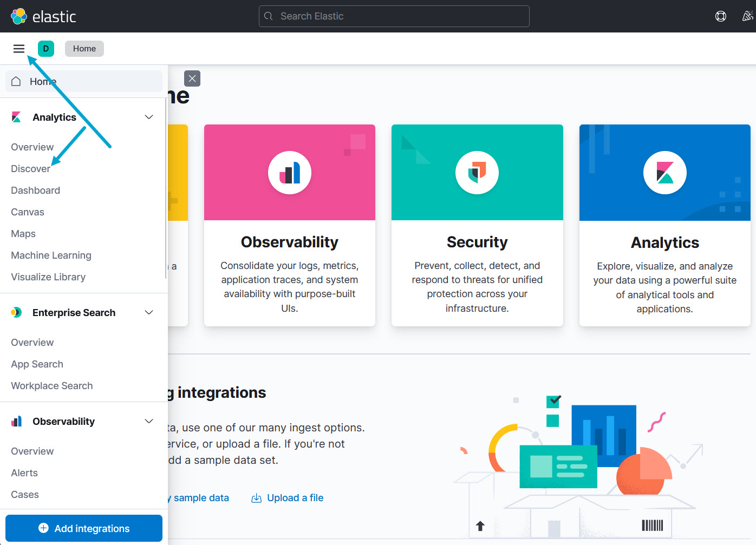Click the Upload a file link
The image size is (756, 545).
[295, 498]
